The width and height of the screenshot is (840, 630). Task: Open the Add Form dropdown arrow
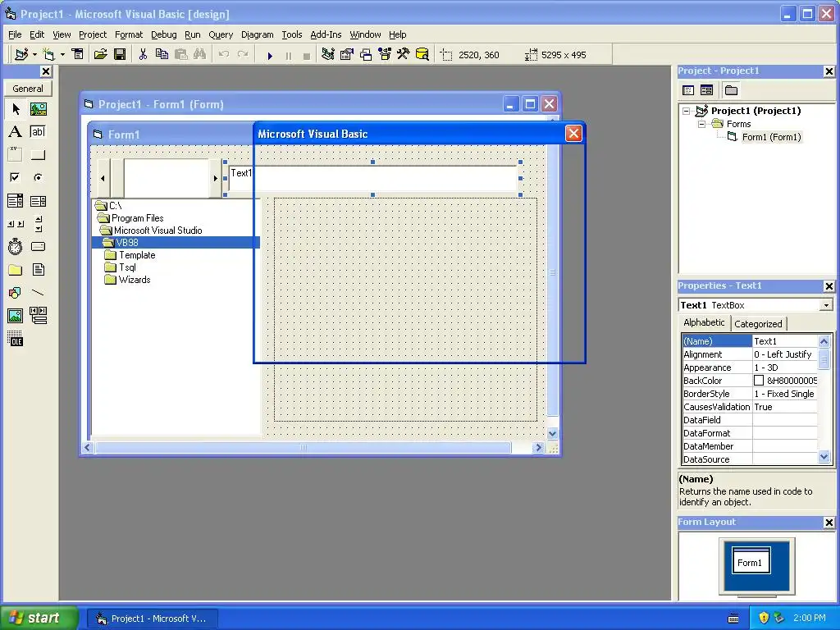click(x=62, y=55)
